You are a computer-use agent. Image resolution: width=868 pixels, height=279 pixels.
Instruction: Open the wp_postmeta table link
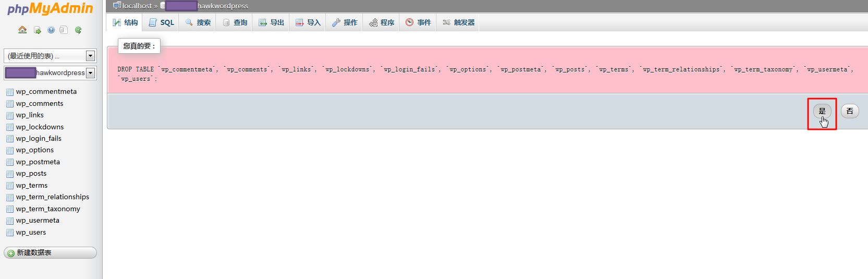tap(38, 162)
